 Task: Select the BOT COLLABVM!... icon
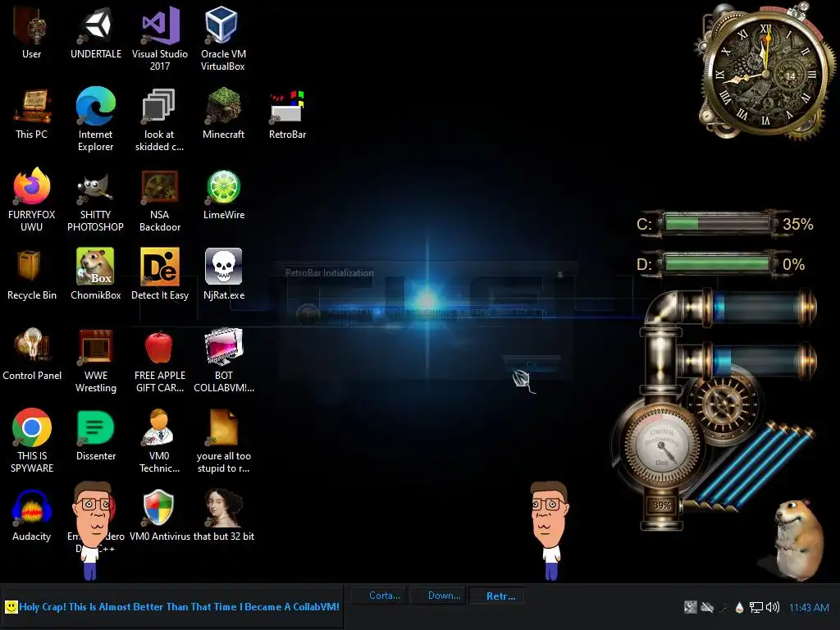tap(223, 360)
